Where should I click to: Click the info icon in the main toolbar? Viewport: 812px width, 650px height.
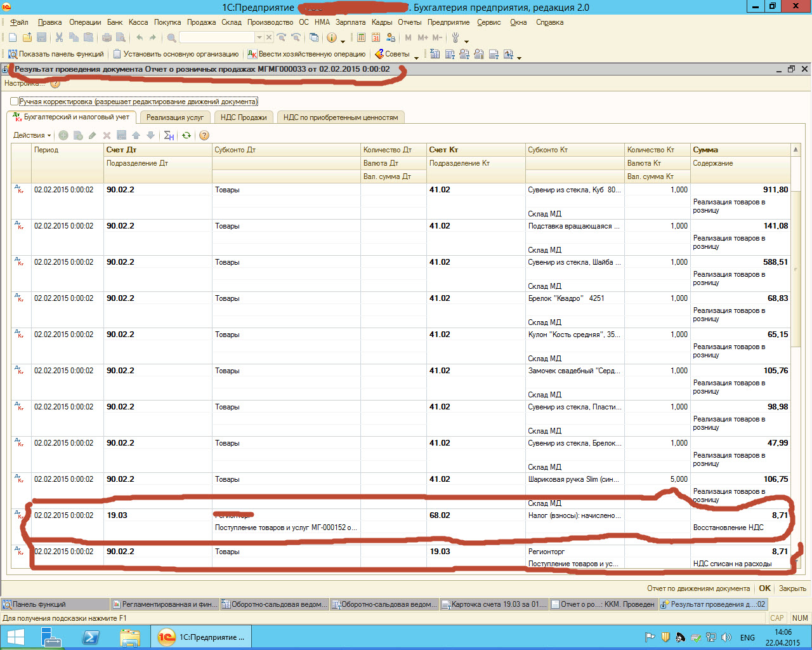click(331, 38)
